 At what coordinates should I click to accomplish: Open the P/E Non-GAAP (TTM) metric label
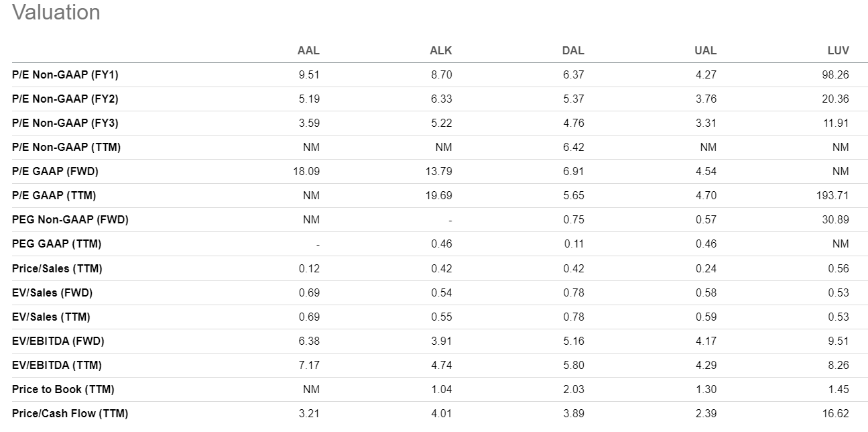click(x=66, y=147)
